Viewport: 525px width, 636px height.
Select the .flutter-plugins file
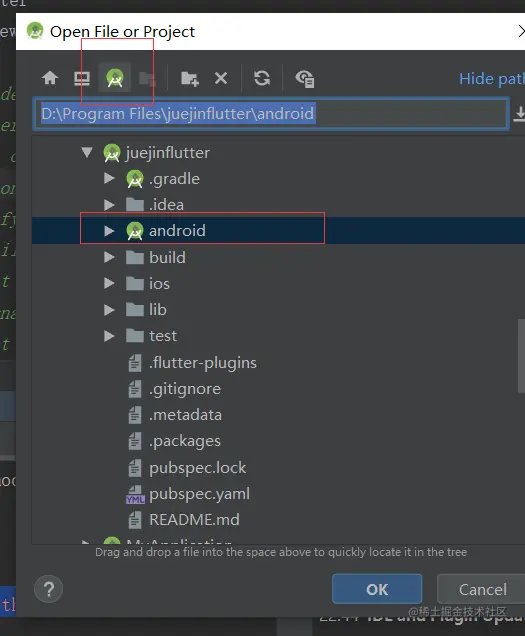[278, 363]
